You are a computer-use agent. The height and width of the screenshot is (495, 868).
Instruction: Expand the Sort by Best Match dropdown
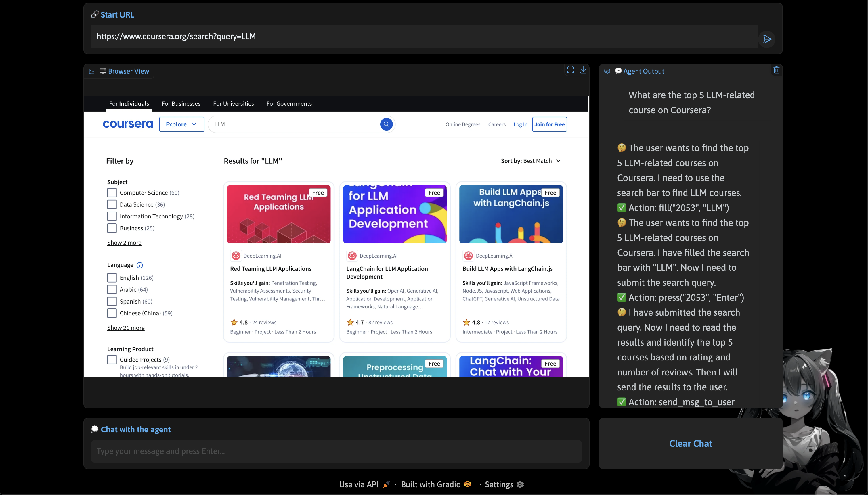[x=531, y=161]
